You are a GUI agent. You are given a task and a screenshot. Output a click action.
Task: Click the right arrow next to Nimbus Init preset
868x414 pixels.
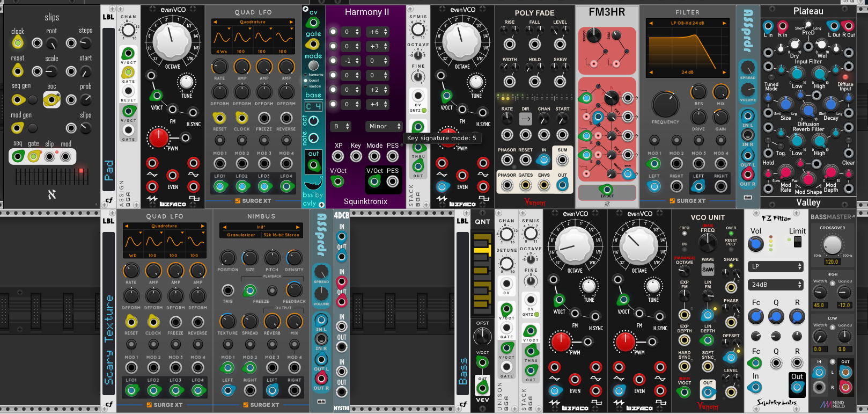point(297,227)
